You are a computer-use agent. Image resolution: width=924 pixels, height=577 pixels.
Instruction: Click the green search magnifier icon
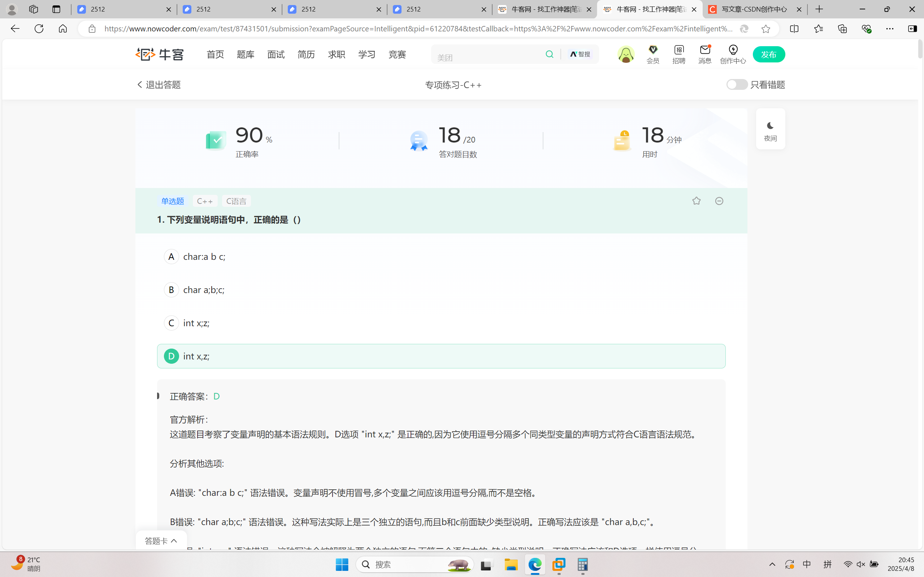[550, 54]
